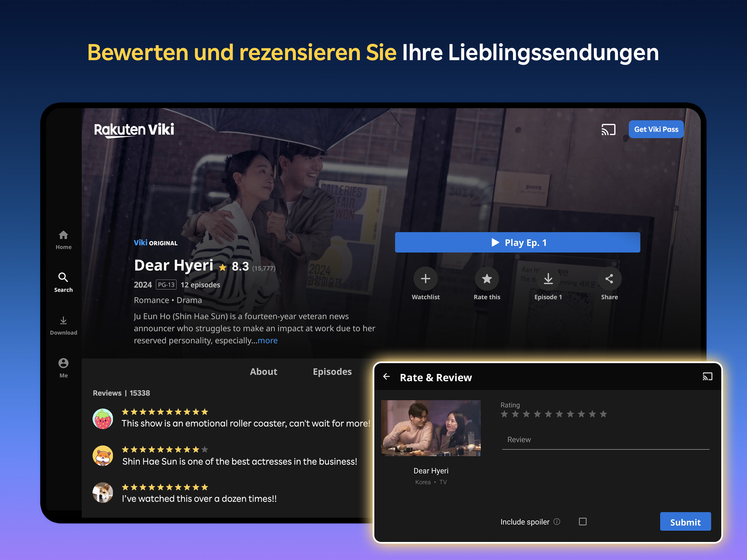The width and height of the screenshot is (747, 560).
Task: Switch to the About tab
Action: pyautogui.click(x=263, y=372)
